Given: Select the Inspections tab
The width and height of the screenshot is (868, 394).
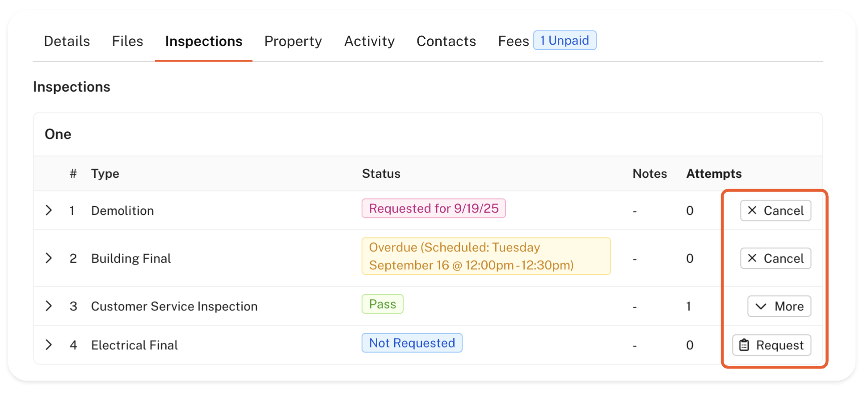Looking at the screenshot, I should [x=203, y=41].
